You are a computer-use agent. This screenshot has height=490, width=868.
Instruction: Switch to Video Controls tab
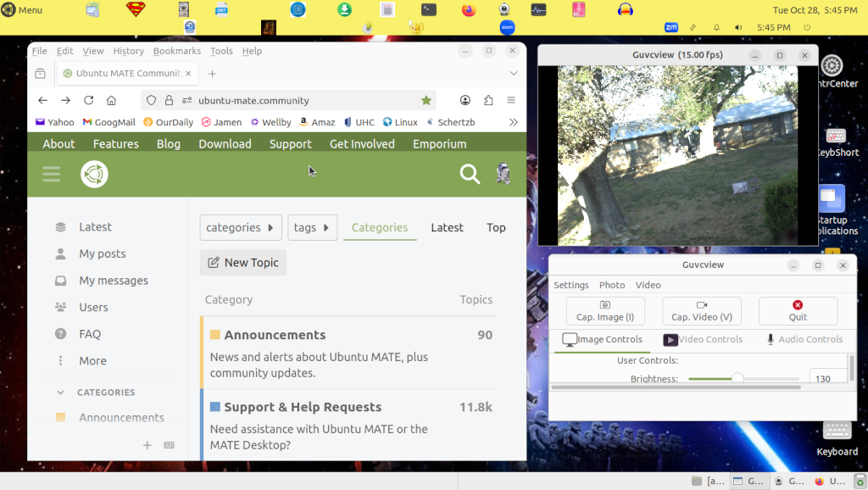tap(703, 339)
